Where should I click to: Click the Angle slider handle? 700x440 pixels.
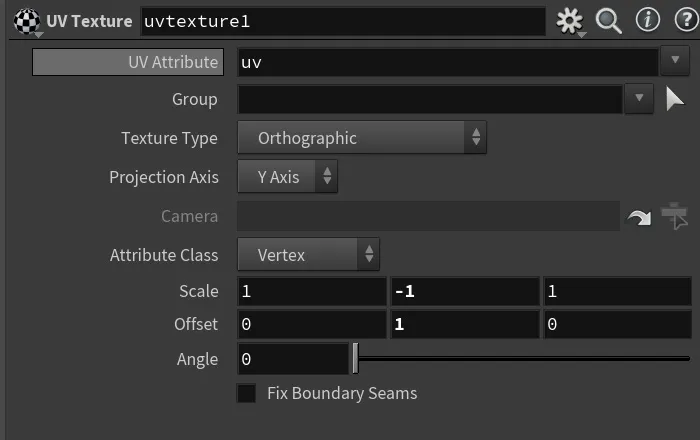click(355, 358)
